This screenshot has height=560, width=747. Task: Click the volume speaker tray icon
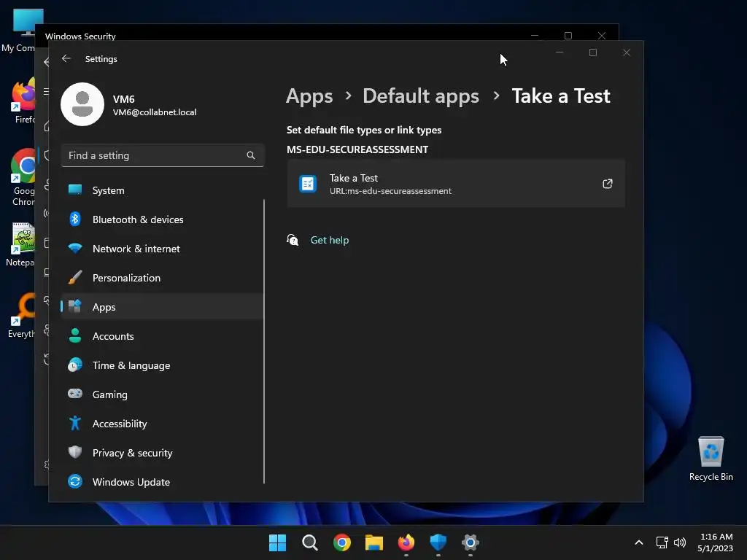click(680, 542)
